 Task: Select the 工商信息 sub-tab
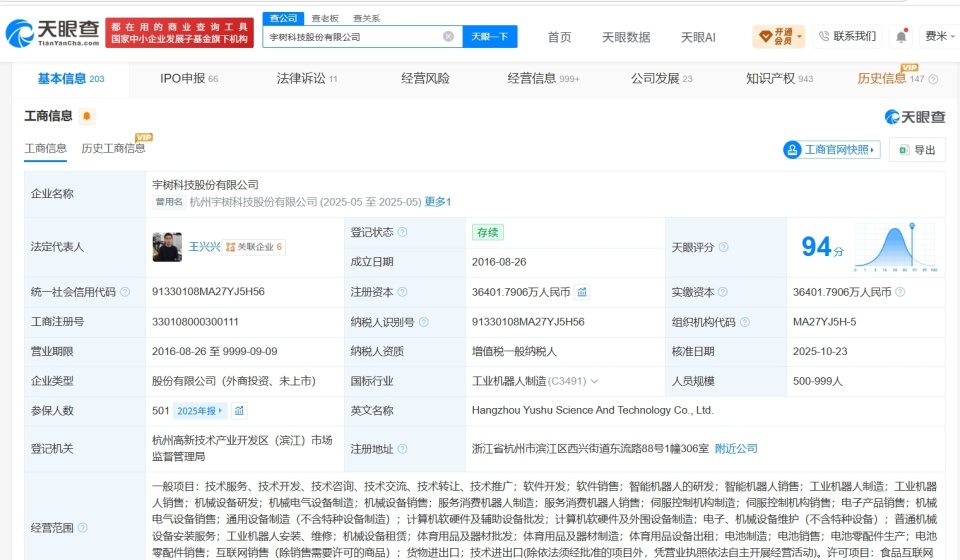(45, 148)
